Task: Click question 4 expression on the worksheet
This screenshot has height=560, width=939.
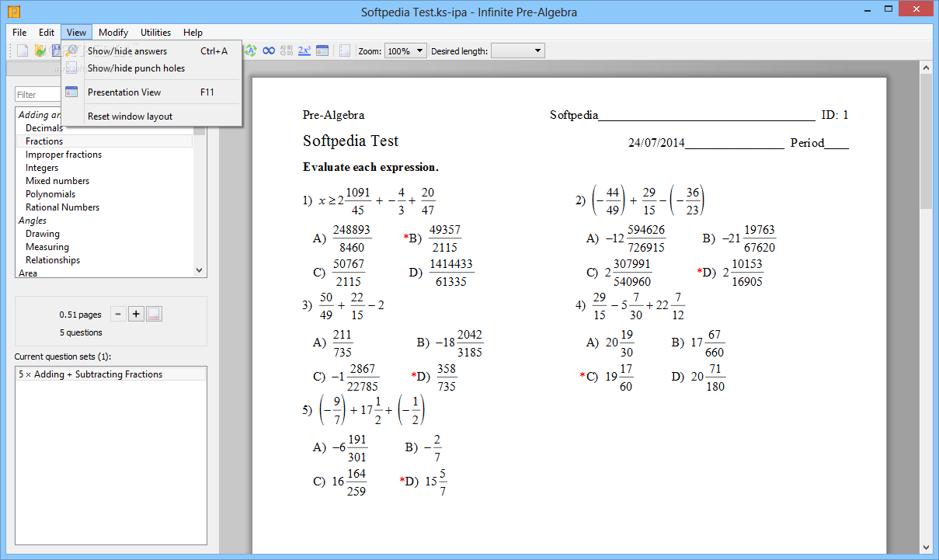Action: (630, 306)
